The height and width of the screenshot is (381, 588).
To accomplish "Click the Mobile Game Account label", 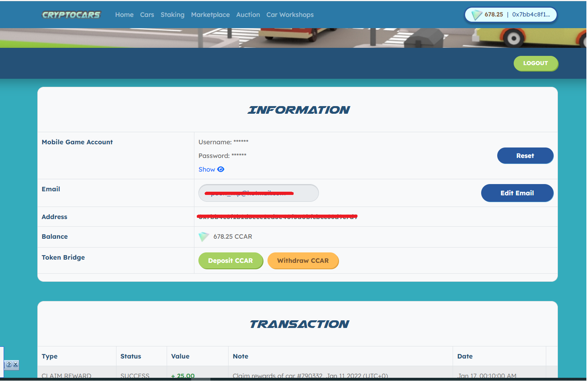I will coord(77,142).
